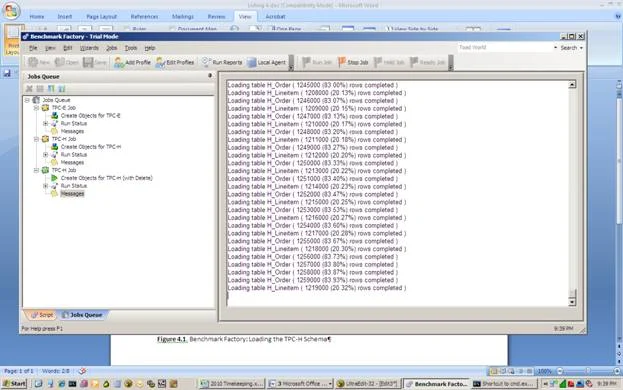
Task: Expand Run Status under second TPC-H Job
Action: pos(45,154)
